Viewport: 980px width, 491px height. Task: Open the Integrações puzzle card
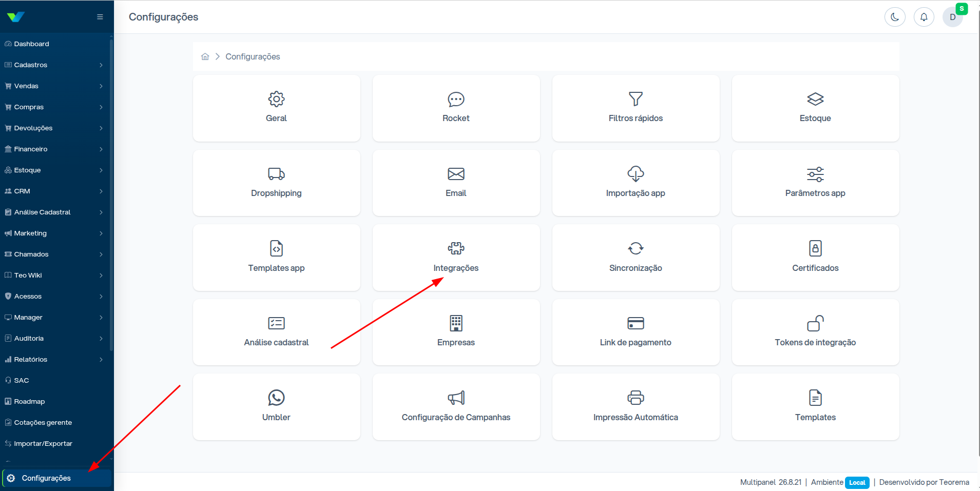(x=456, y=258)
